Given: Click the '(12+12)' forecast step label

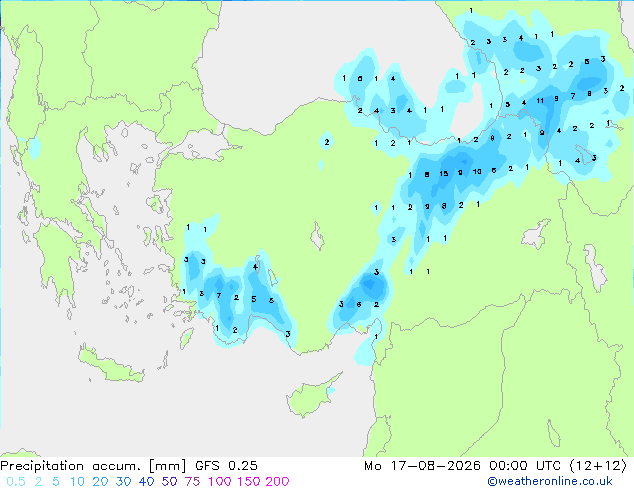Looking at the screenshot, I should tap(598, 466).
